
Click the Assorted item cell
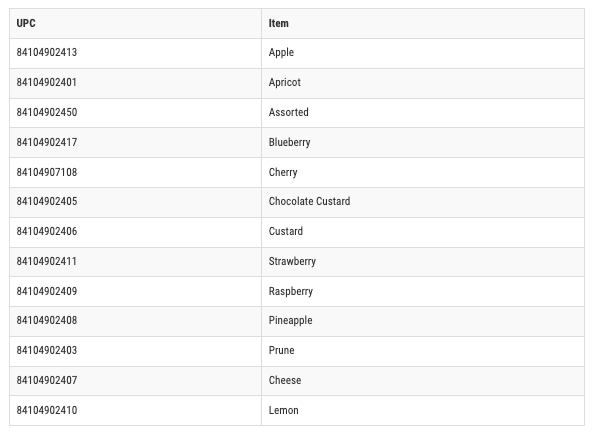pos(423,113)
